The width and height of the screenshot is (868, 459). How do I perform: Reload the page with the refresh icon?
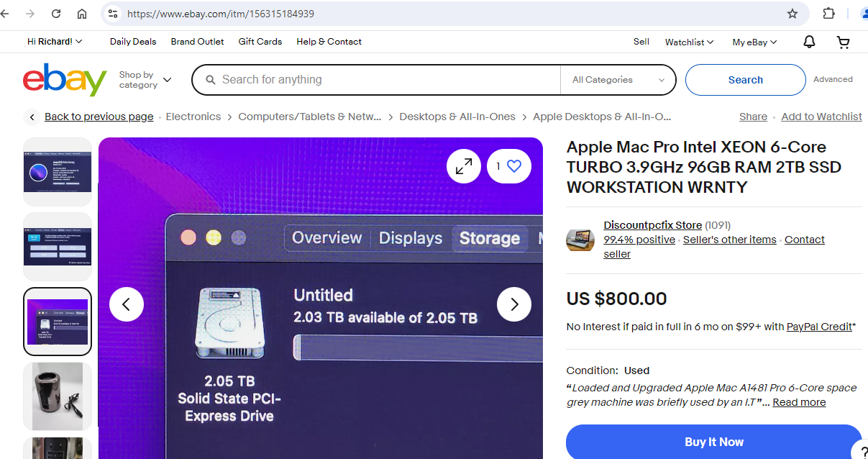point(56,14)
